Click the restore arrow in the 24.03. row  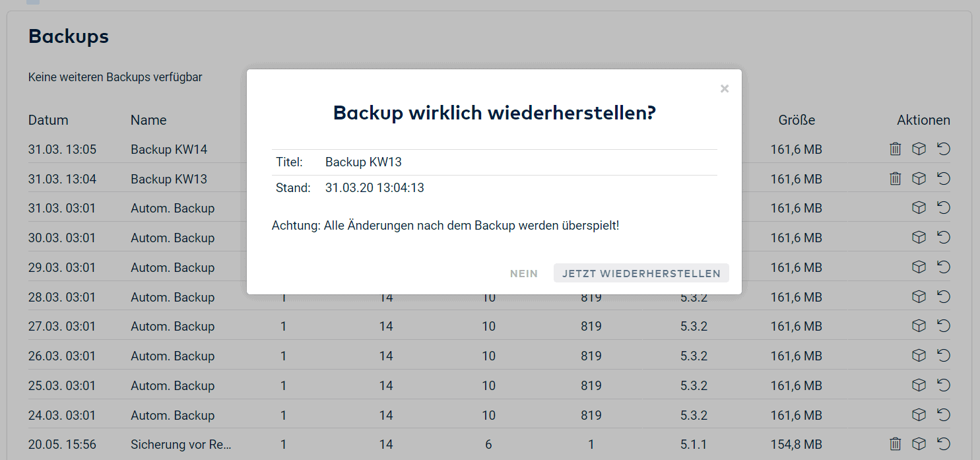click(944, 414)
